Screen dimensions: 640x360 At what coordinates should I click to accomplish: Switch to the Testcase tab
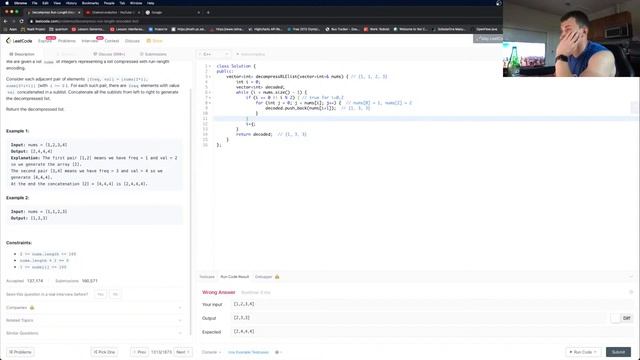[x=207, y=277]
